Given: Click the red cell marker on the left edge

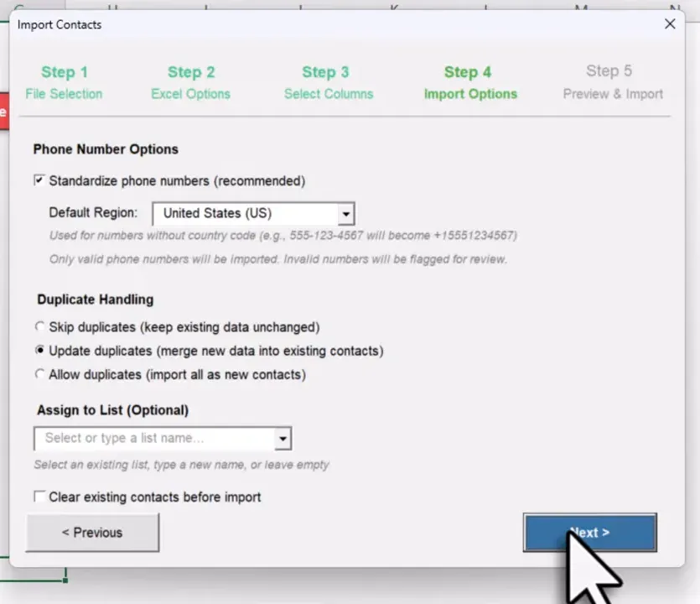Looking at the screenshot, I should pyautogui.click(x=4, y=110).
